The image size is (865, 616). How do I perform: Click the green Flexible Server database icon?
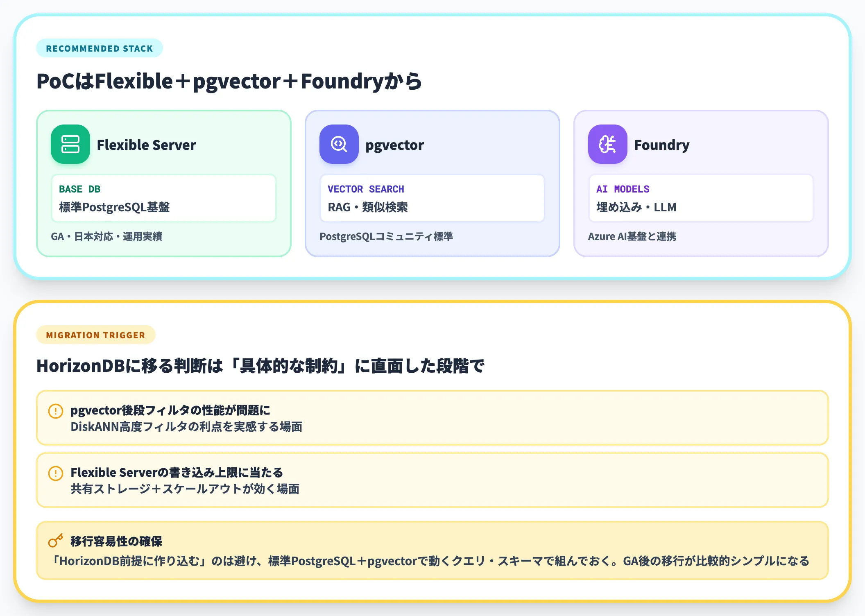70,144
